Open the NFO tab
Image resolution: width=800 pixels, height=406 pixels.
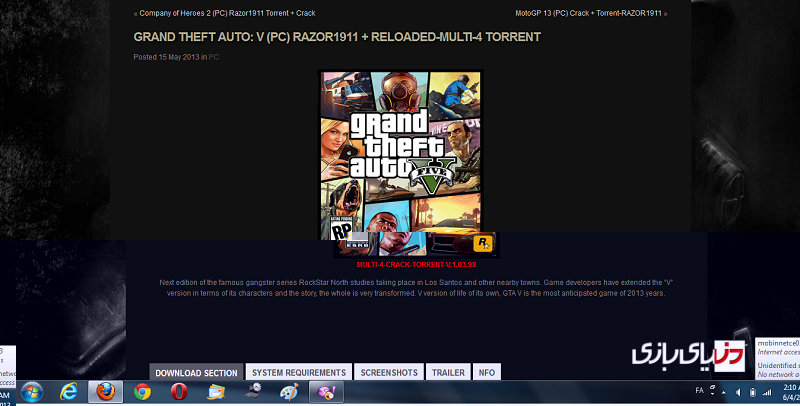487,372
